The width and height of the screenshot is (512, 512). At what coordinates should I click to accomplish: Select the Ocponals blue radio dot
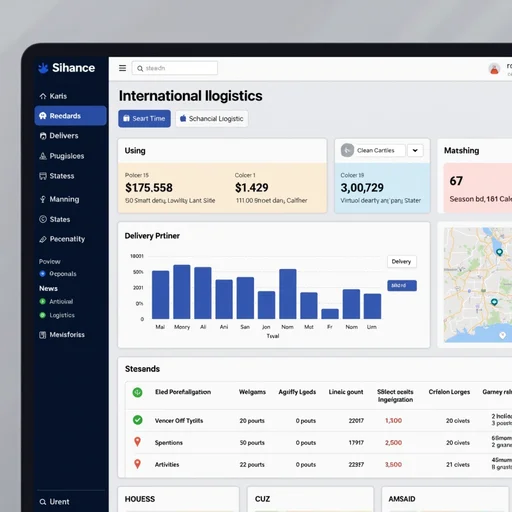tap(42, 274)
